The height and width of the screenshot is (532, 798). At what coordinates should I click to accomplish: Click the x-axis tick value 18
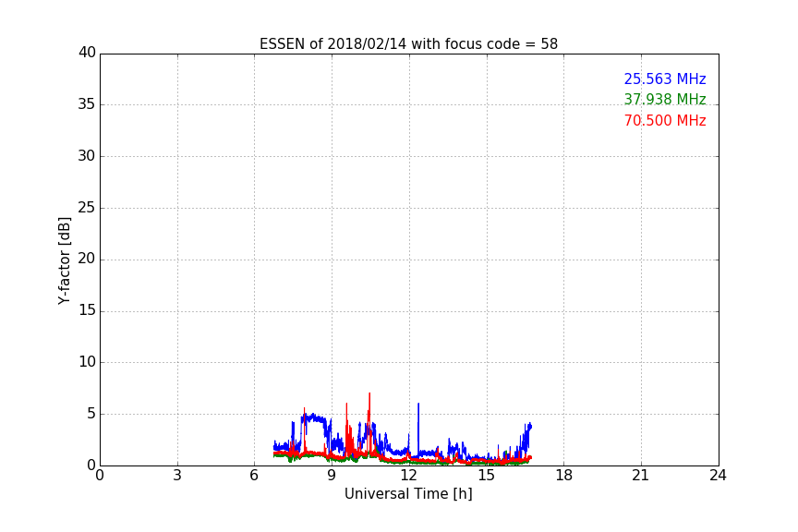coord(564,476)
